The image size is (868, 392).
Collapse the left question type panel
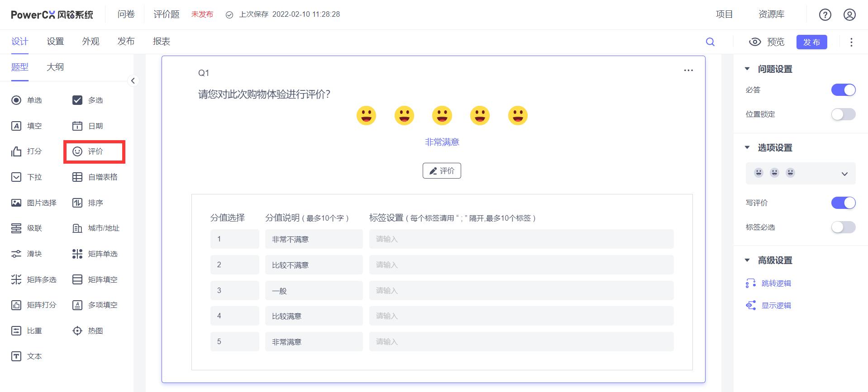coord(133,81)
